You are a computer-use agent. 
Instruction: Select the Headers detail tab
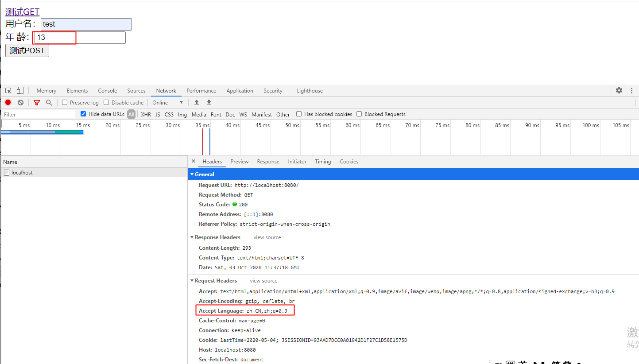[212, 162]
